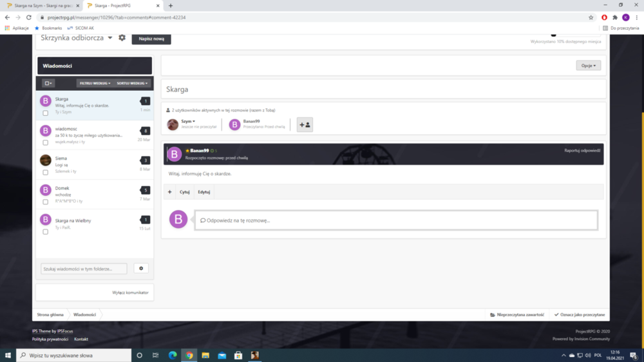Click the volume icon in system tray

click(x=588, y=356)
